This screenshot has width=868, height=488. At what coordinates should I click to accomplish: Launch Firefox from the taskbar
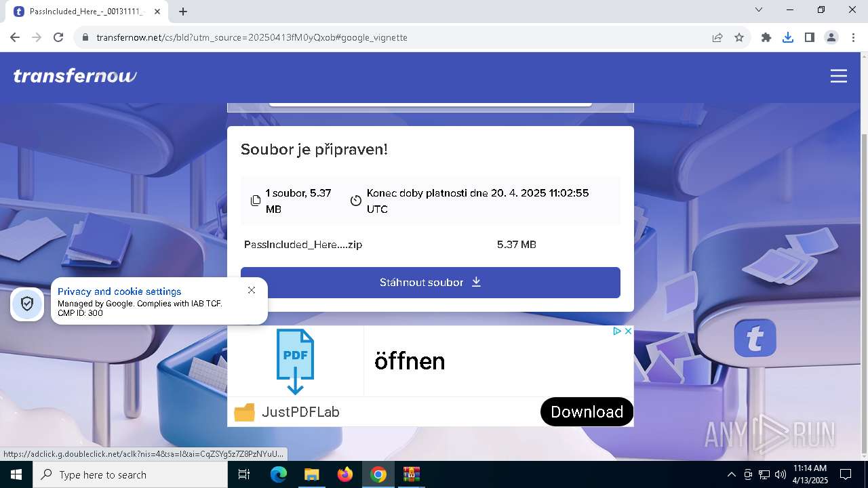pos(345,474)
